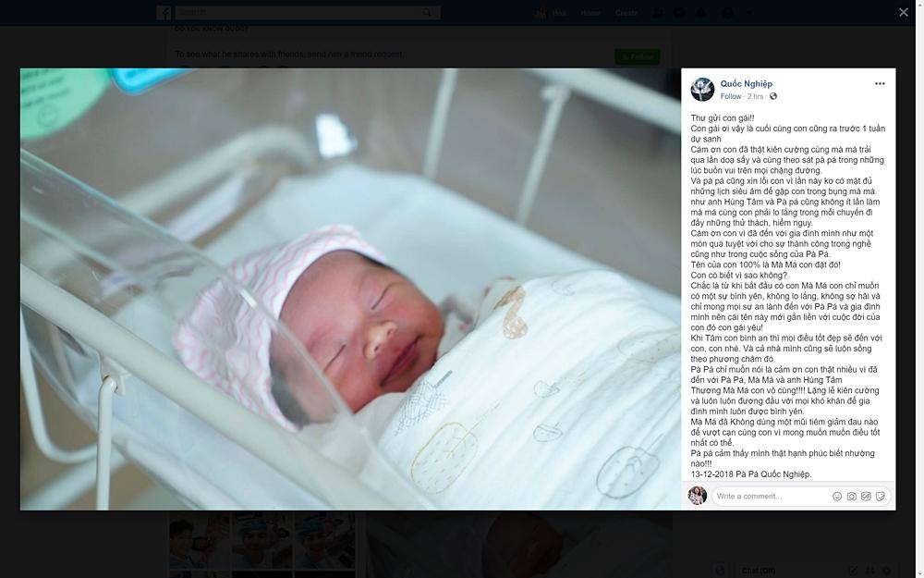924x578 pixels.
Task: Click the post author's profile picture
Action: coord(702,89)
